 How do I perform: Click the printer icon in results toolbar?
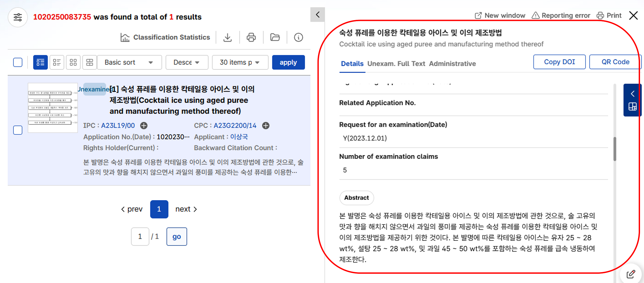coord(251,37)
